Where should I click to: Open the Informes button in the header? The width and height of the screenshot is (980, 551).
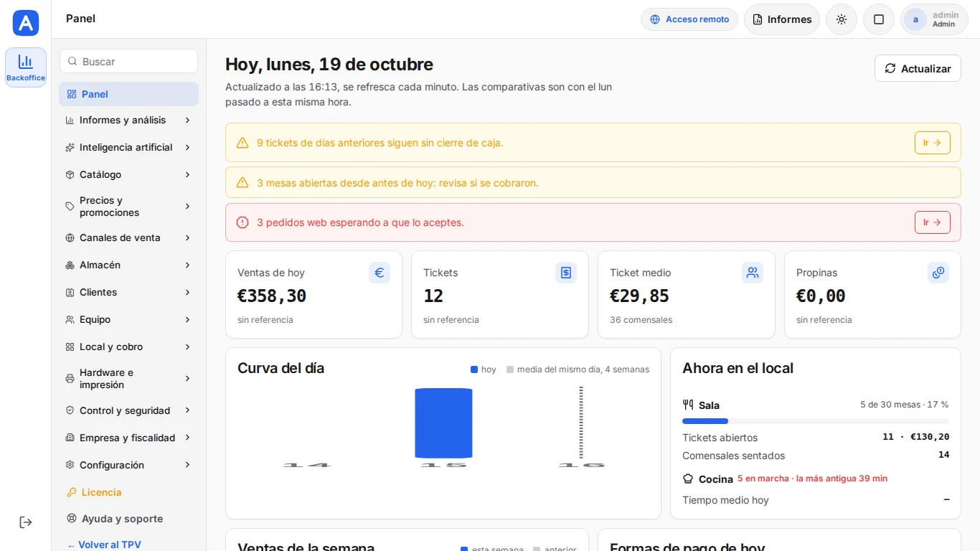pos(782,19)
